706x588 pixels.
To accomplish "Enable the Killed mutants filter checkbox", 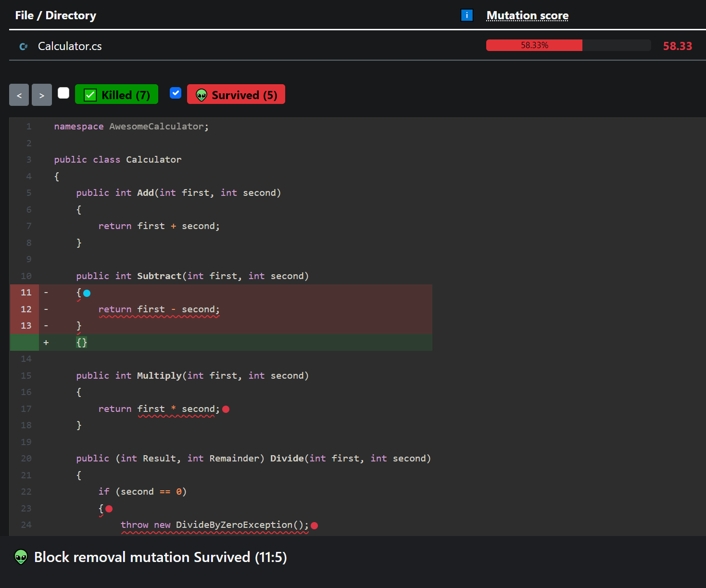I will (63, 93).
